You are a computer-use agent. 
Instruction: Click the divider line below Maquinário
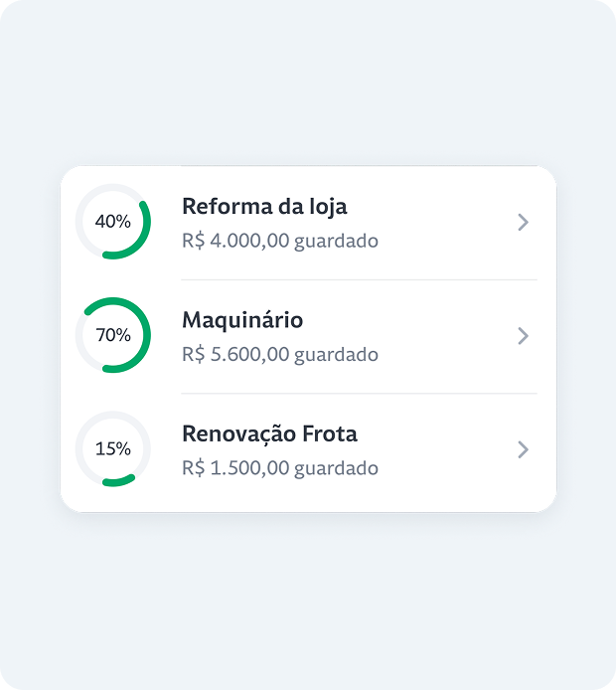[359, 393]
